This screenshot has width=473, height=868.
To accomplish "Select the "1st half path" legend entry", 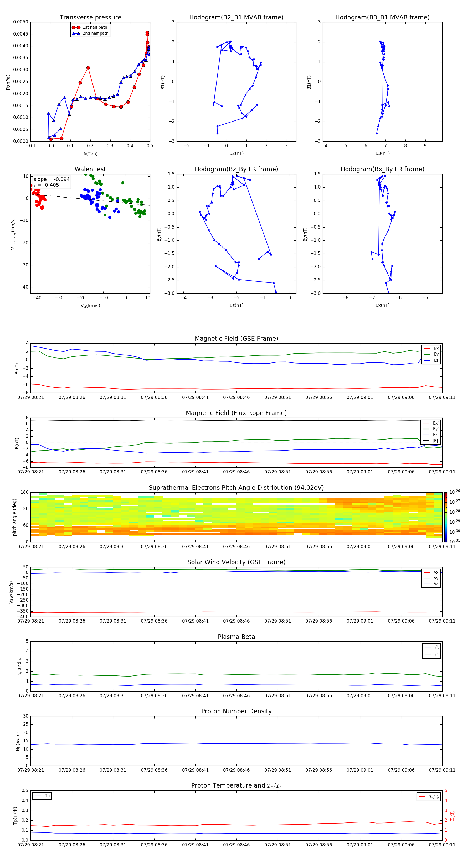I will (90, 27).
